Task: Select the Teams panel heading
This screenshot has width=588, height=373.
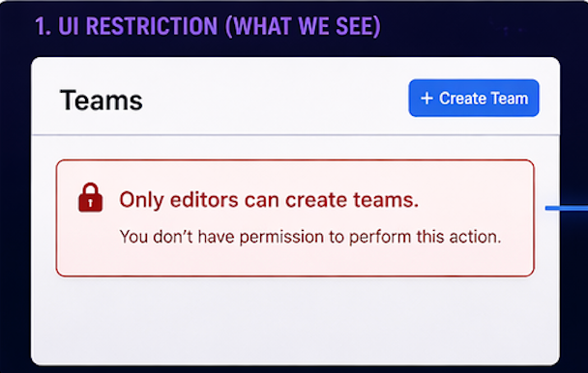Action: coord(102,100)
